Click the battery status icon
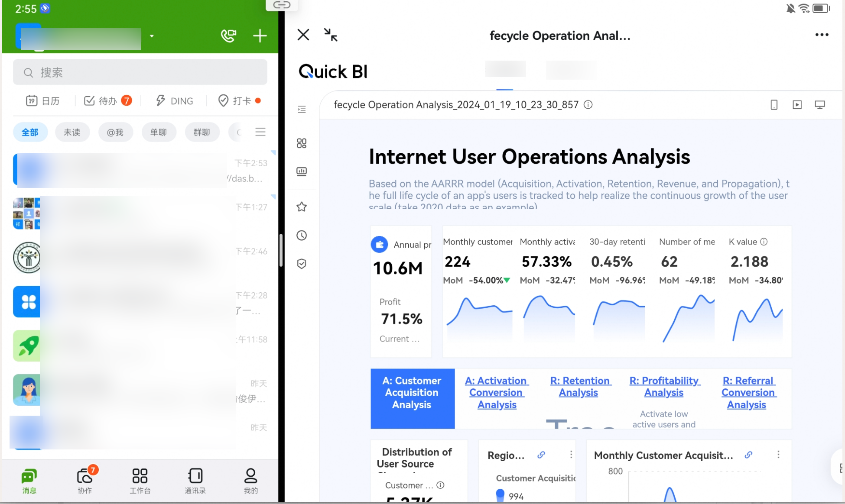This screenshot has width=845, height=504. tap(821, 8)
